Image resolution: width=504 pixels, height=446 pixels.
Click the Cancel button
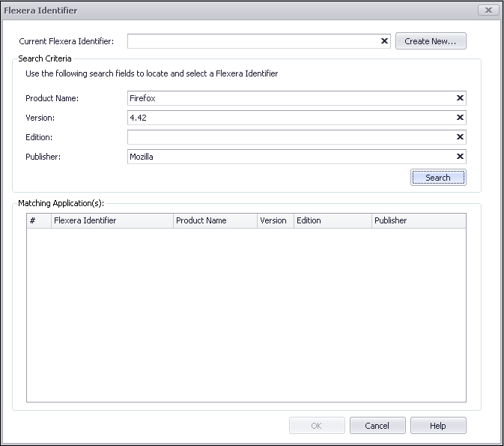click(x=377, y=426)
